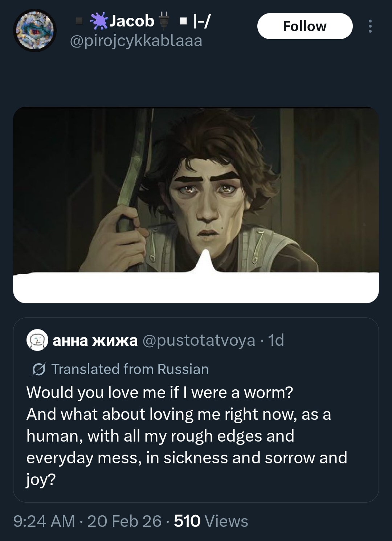This screenshot has height=541, width=392.
Task: Toggle the Translated from Russian label
Action: pyautogui.click(x=130, y=369)
